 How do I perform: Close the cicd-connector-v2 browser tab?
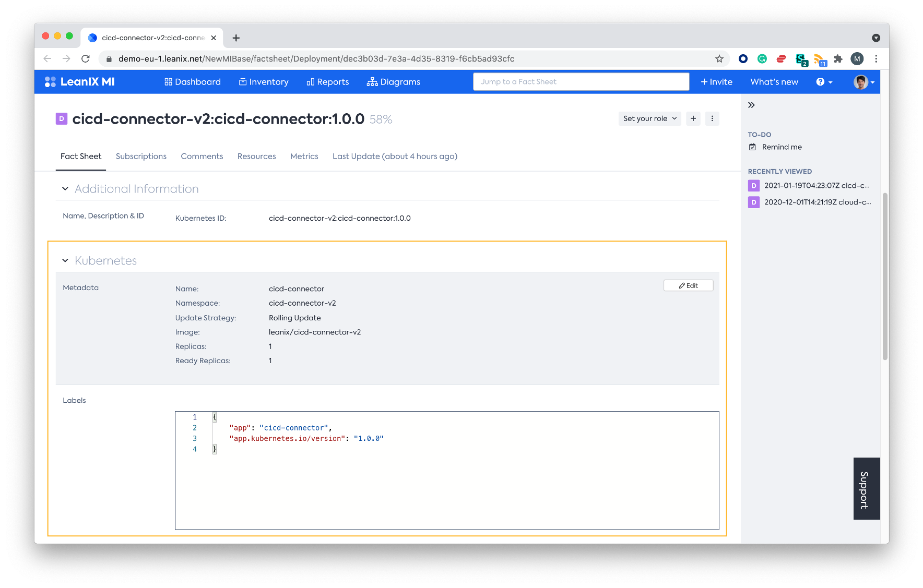click(214, 38)
